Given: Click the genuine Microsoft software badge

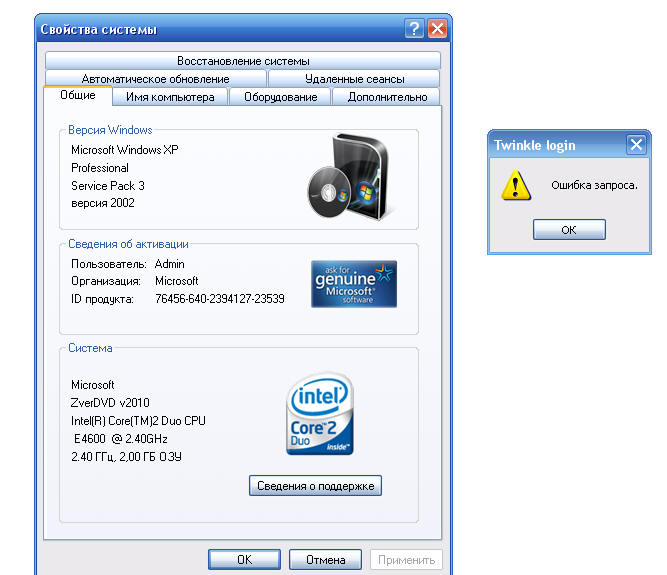Looking at the screenshot, I should 354,284.
